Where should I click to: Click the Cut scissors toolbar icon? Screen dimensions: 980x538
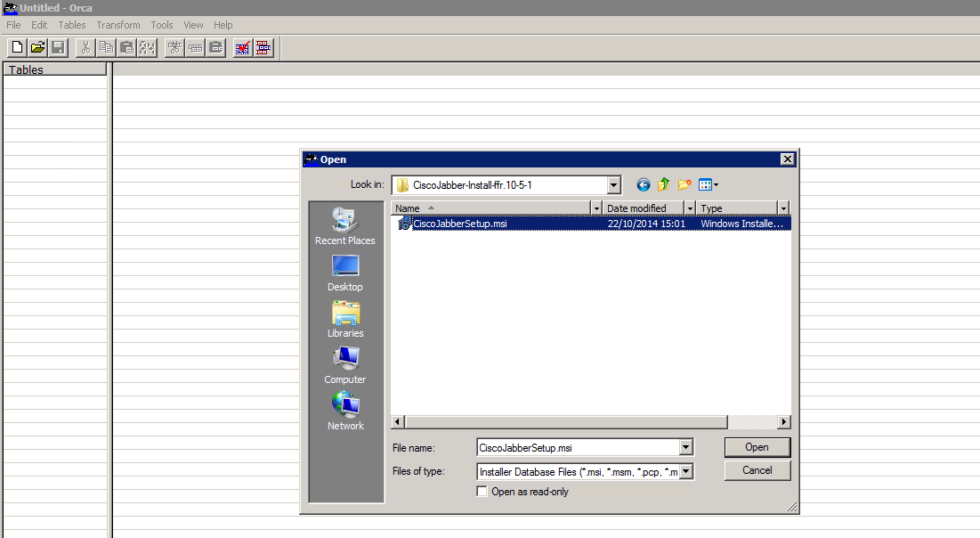[x=85, y=47]
